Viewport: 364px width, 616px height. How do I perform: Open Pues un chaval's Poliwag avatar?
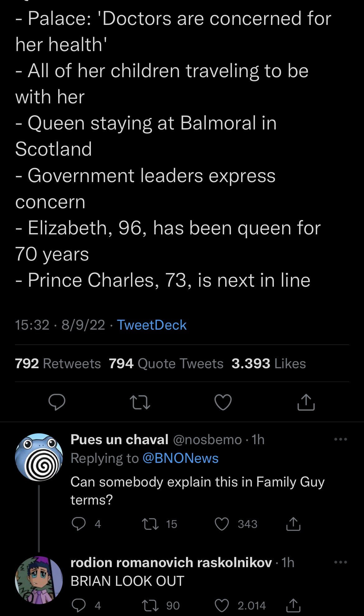39,457
